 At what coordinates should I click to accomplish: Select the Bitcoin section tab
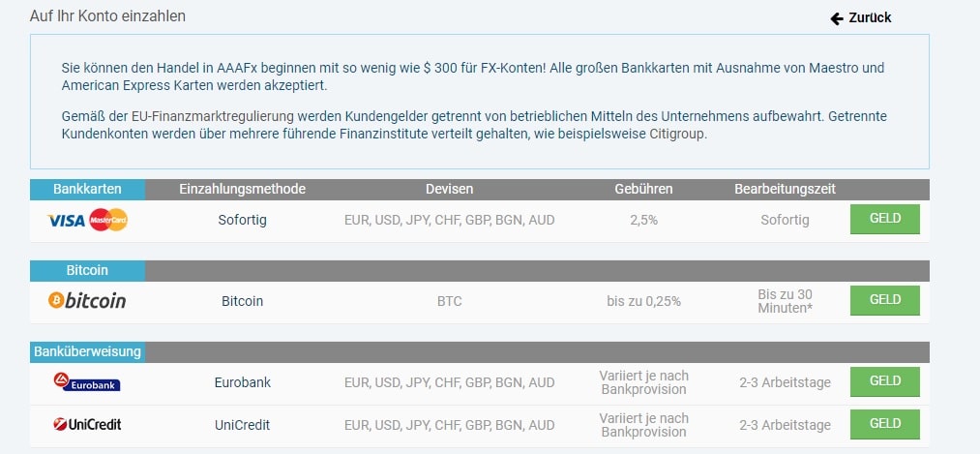click(87, 270)
